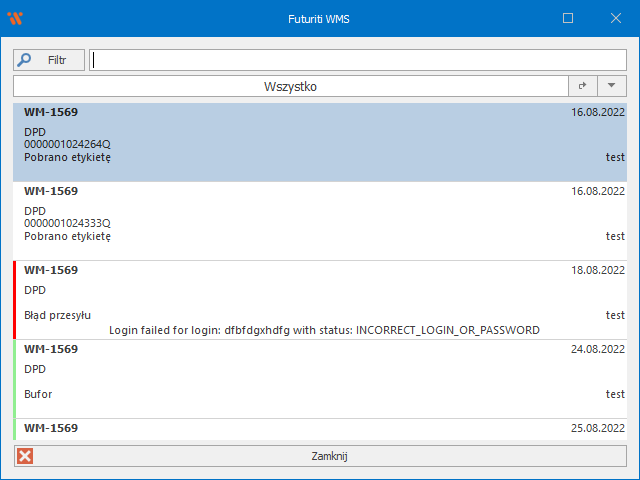640x480 pixels.
Task: Close the window using title bar X
Action: coord(614,18)
